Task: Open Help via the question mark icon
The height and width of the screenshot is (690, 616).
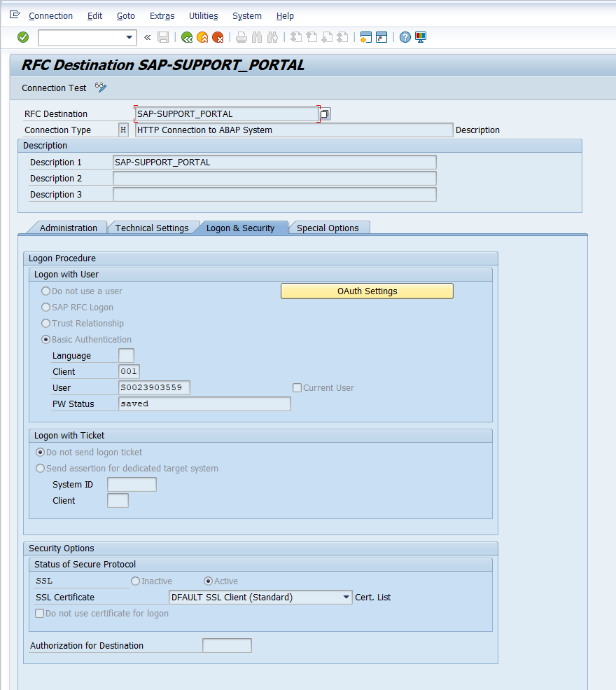Action: pyautogui.click(x=405, y=37)
